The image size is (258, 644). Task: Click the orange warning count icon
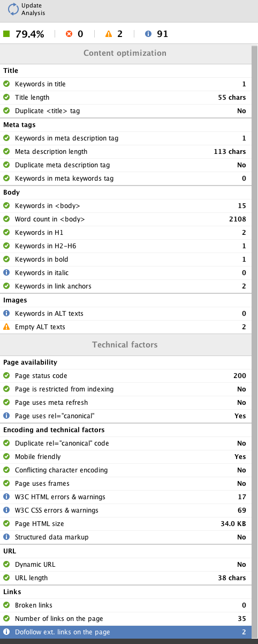[x=109, y=34]
